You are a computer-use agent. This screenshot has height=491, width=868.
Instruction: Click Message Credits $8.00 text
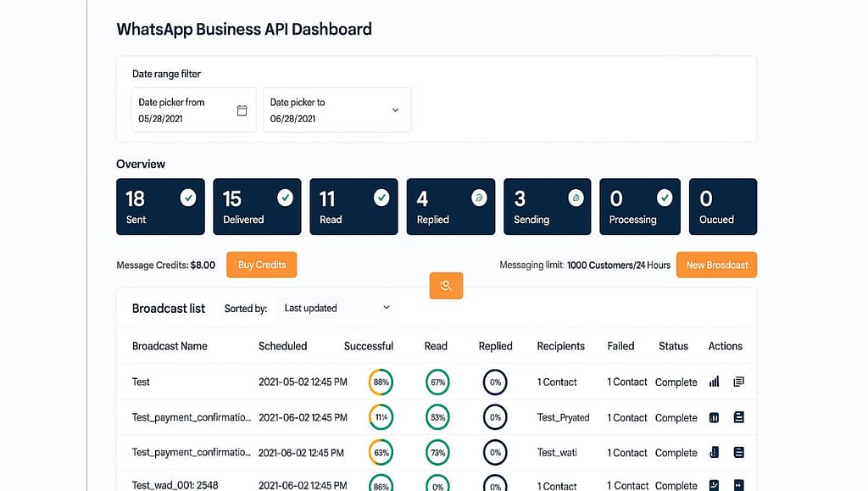(165, 265)
